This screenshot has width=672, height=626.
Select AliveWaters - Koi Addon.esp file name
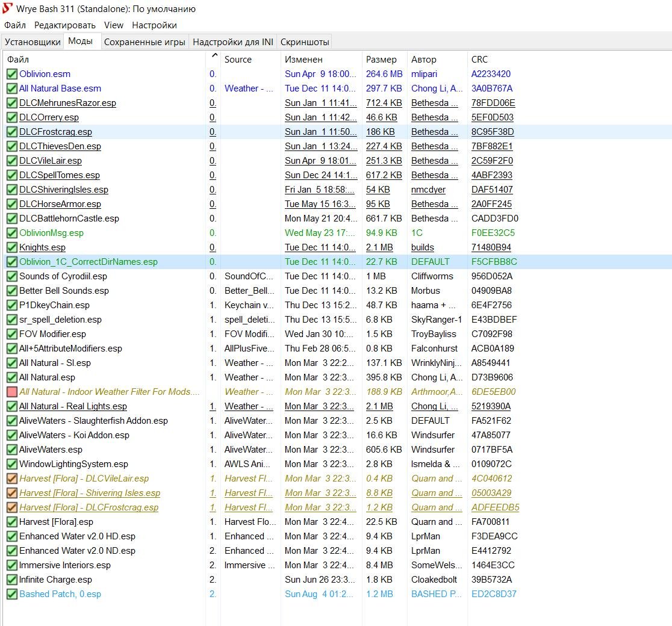[x=74, y=435]
